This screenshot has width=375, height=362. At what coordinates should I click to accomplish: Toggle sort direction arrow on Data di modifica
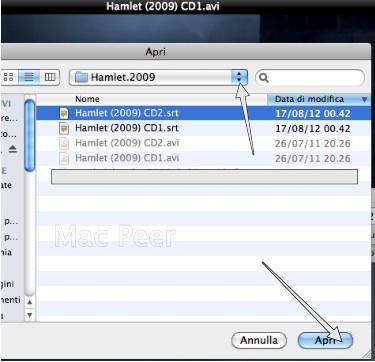click(x=364, y=99)
